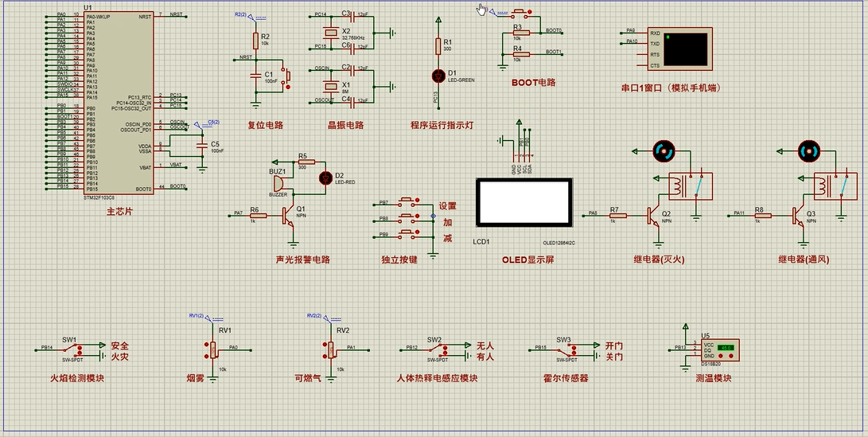Click the 加 push button on PB8
The height and width of the screenshot is (437, 868).
(408, 217)
